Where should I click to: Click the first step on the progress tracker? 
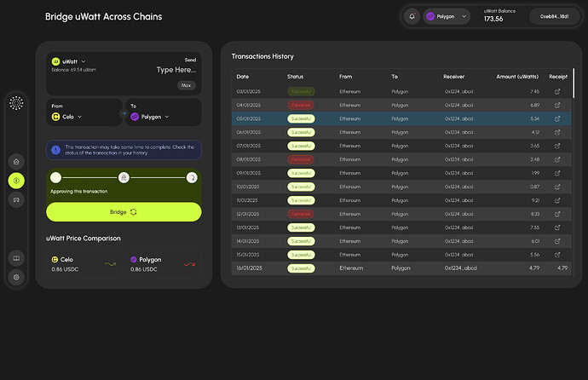pos(55,177)
